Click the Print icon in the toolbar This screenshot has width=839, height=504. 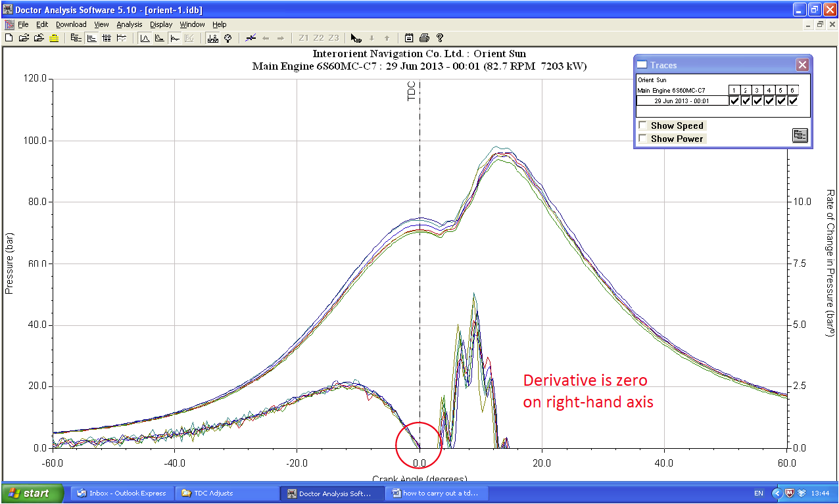pos(425,38)
